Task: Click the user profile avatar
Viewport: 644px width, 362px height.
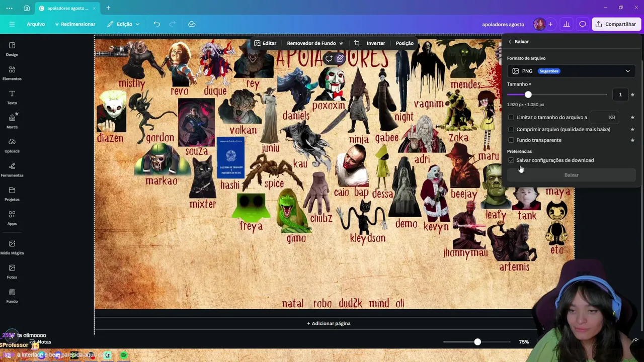Action: point(539,24)
